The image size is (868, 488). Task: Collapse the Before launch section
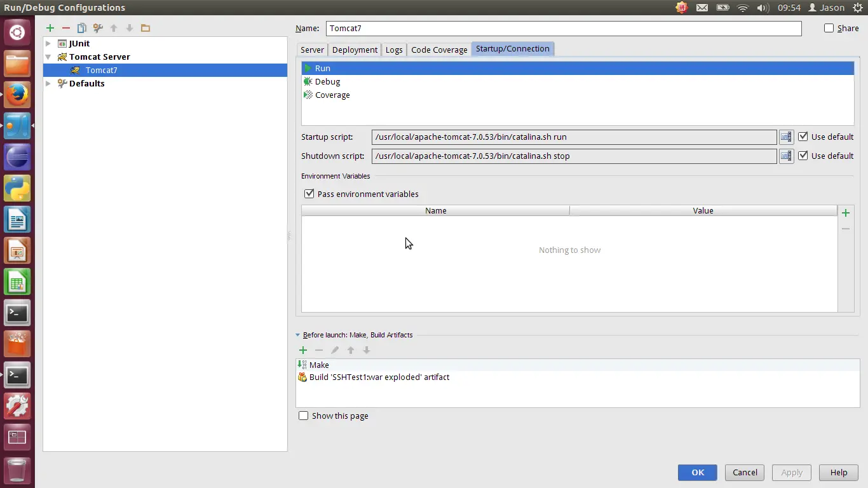click(x=298, y=335)
